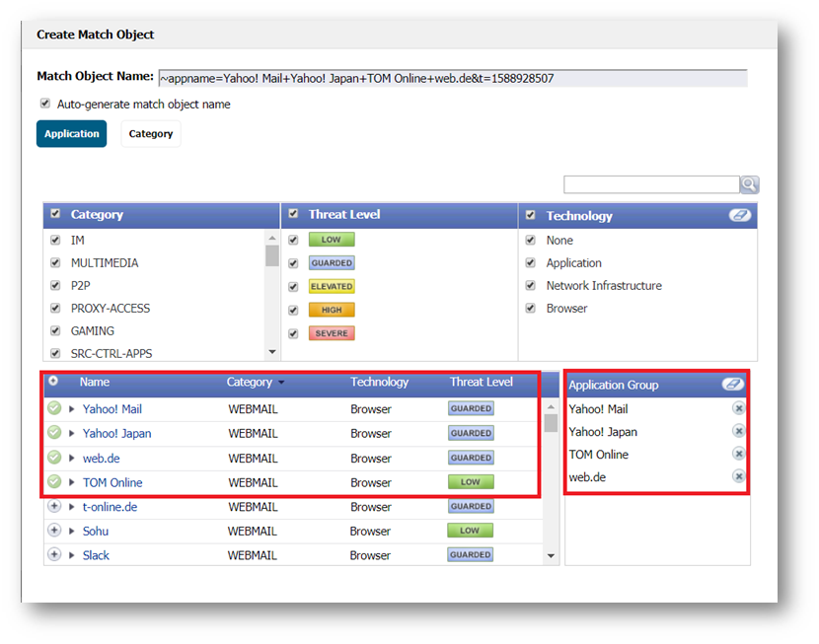This screenshot has height=644, width=819.
Task: Expand the Sohu application row
Action: 72,532
